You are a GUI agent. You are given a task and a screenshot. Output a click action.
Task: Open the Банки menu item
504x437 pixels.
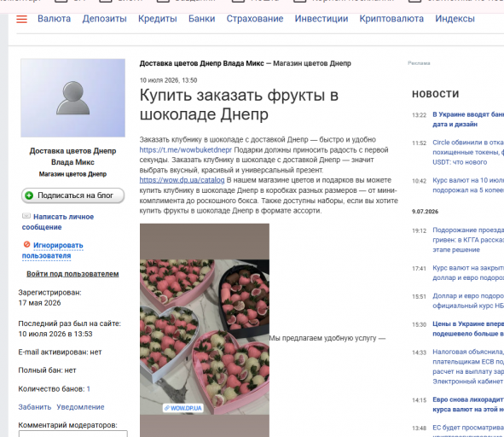click(201, 19)
